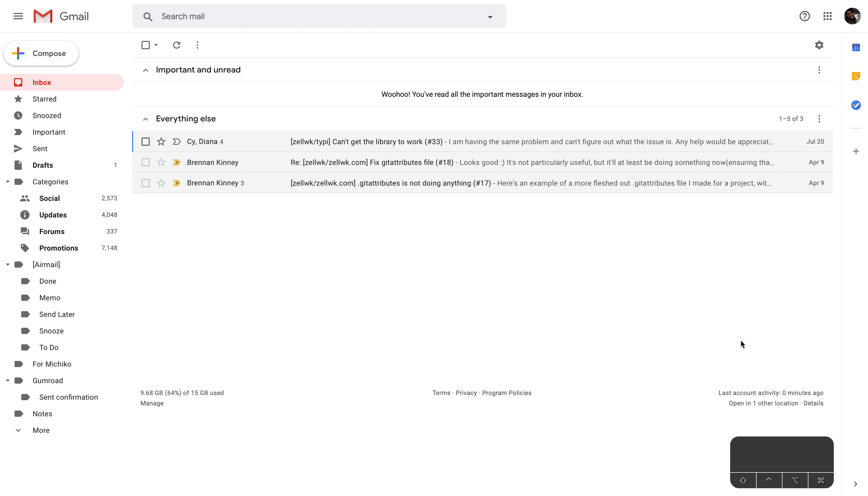This screenshot has height=496, width=868.
Task: Click the important marker icon on Cy Diana email
Action: tap(176, 141)
